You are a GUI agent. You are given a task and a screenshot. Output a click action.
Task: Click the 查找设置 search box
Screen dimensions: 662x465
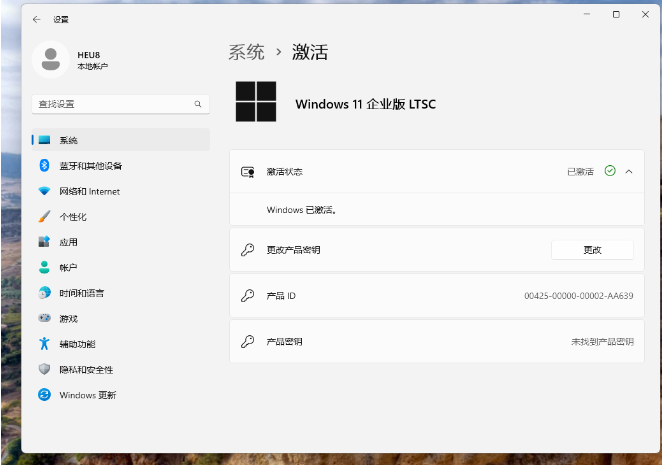coord(110,104)
